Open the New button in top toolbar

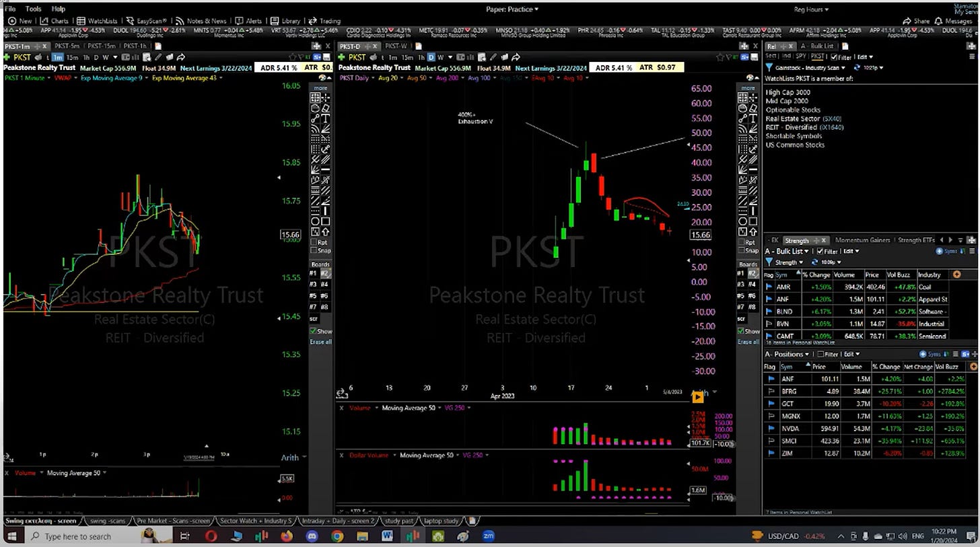click(x=20, y=21)
